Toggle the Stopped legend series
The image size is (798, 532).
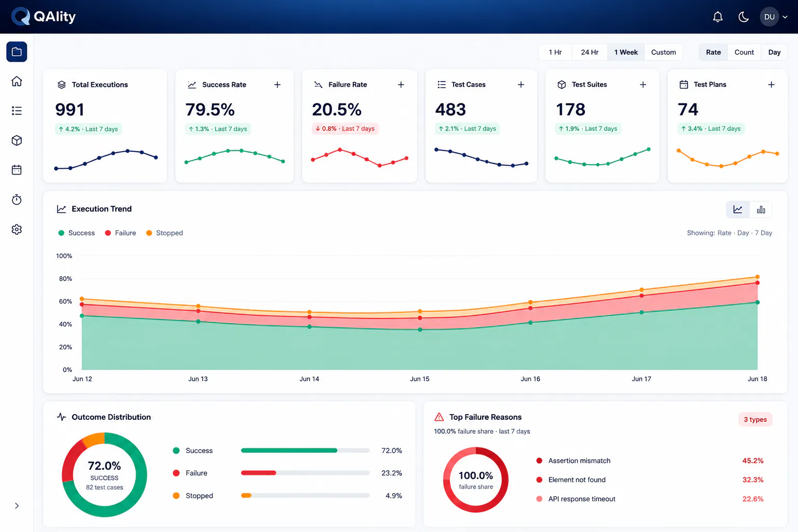click(164, 233)
